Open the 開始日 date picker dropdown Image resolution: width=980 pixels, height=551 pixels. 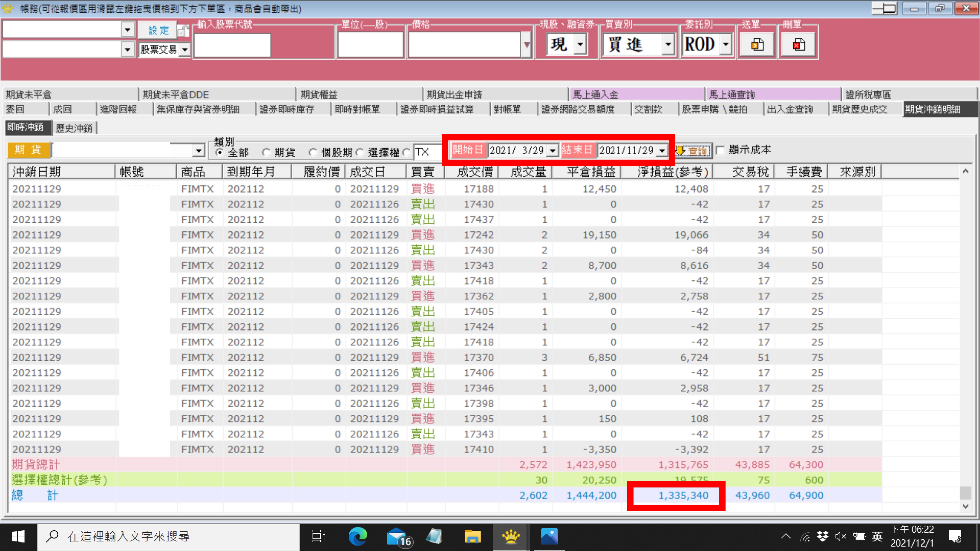(552, 151)
